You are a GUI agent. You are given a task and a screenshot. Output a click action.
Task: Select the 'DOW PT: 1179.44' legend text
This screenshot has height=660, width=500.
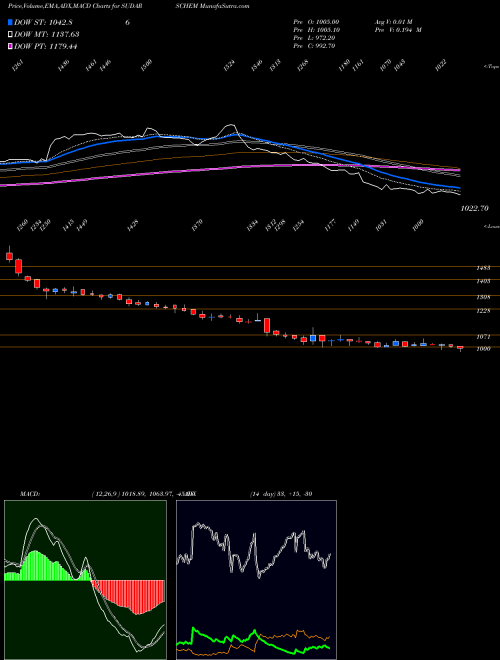[x=46, y=47]
